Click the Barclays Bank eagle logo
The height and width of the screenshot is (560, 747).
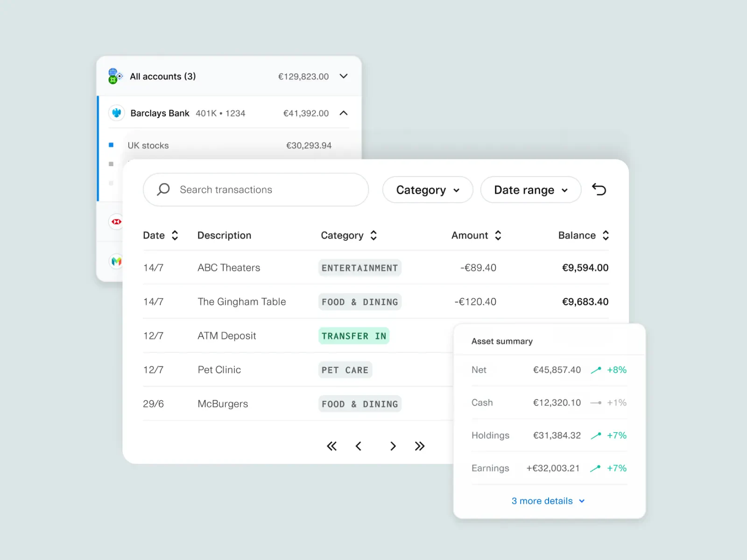[117, 113]
